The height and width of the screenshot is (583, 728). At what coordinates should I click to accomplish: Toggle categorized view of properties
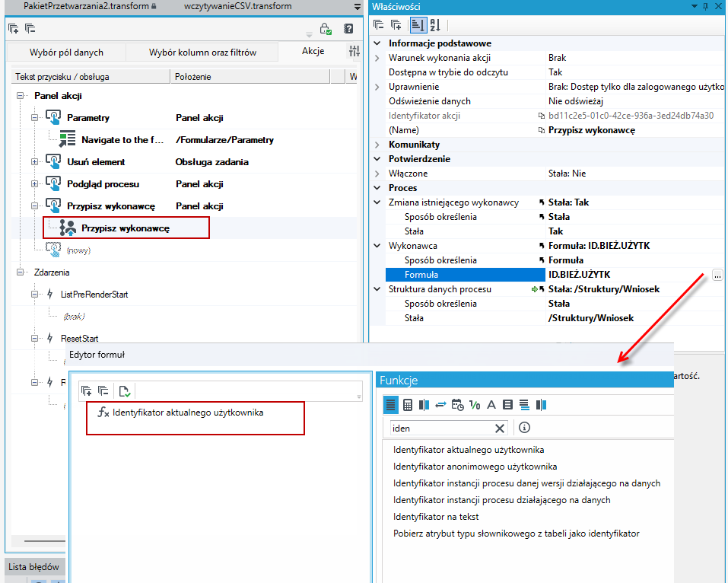tap(418, 25)
